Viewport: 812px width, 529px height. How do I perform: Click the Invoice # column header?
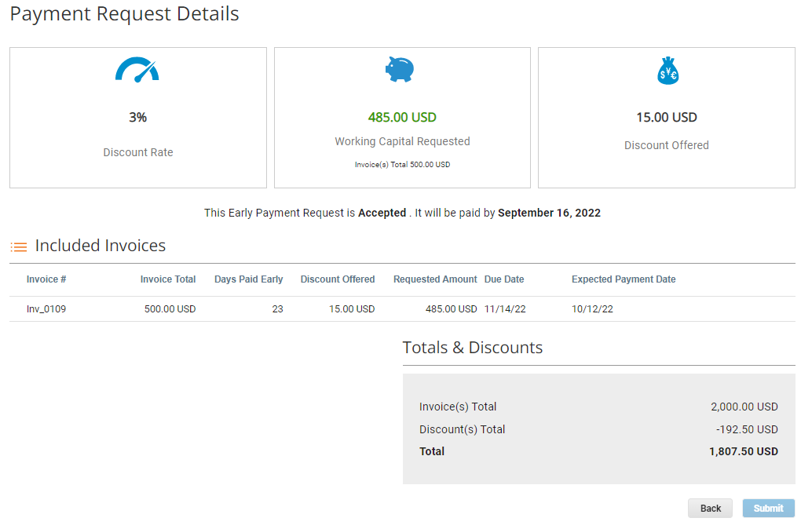(x=46, y=279)
